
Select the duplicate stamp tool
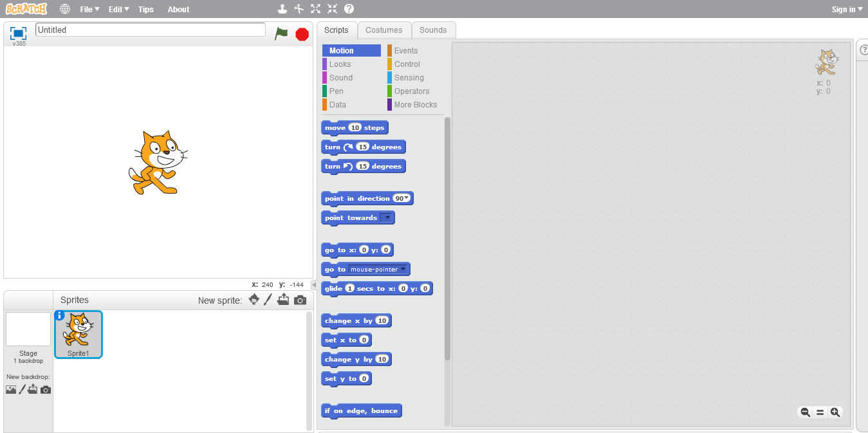(x=282, y=8)
